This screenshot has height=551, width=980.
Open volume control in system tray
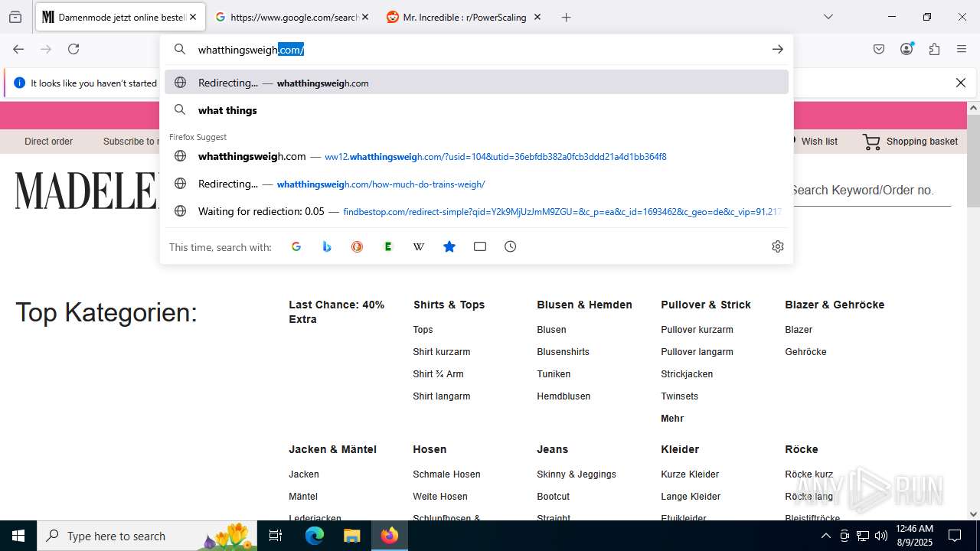(x=881, y=536)
